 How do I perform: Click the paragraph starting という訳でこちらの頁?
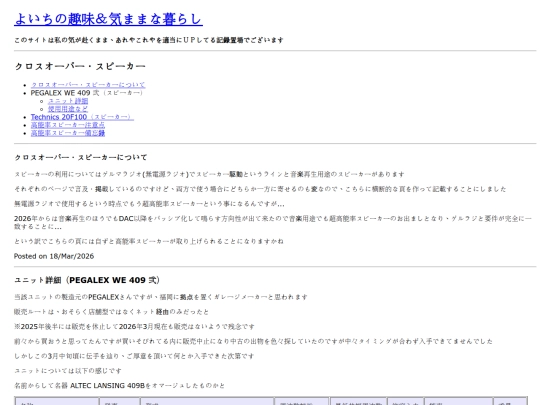[149, 241]
